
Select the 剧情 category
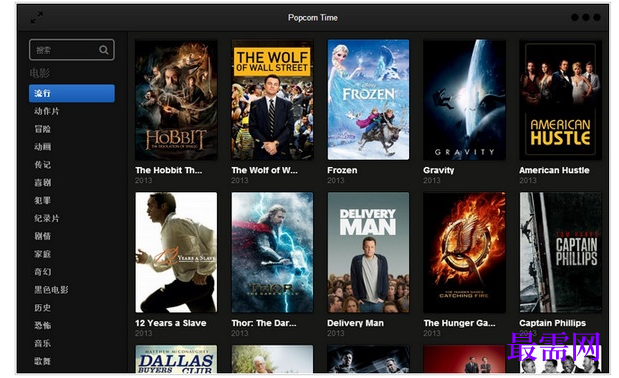42,236
